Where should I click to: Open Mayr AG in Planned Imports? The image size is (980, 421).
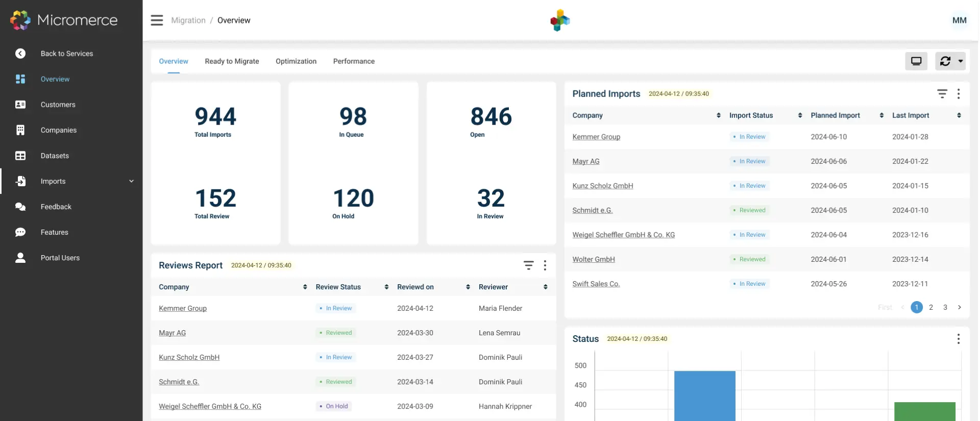pos(586,161)
